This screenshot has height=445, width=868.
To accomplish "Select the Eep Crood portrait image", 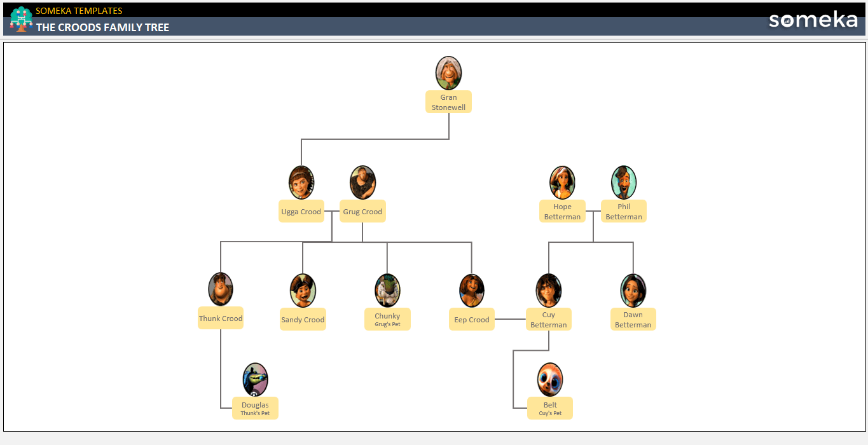I will [x=471, y=289].
